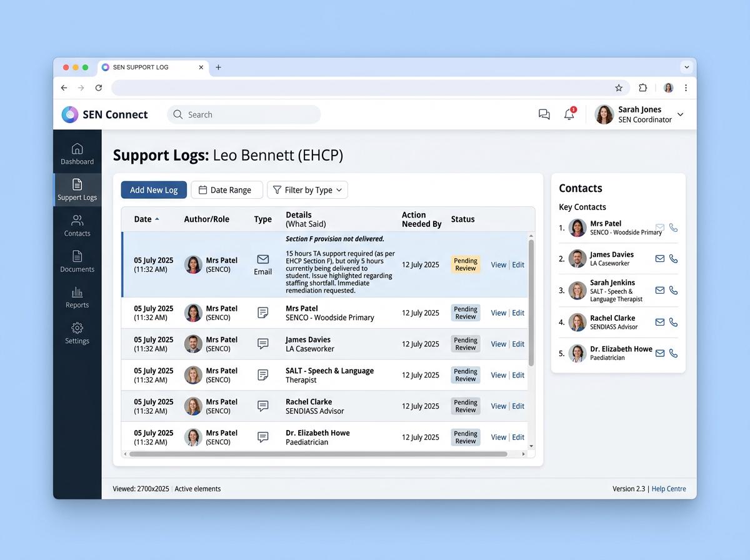The height and width of the screenshot is (560, 750).
Task: Open the notifications bell icon
Action: [569, 114]
